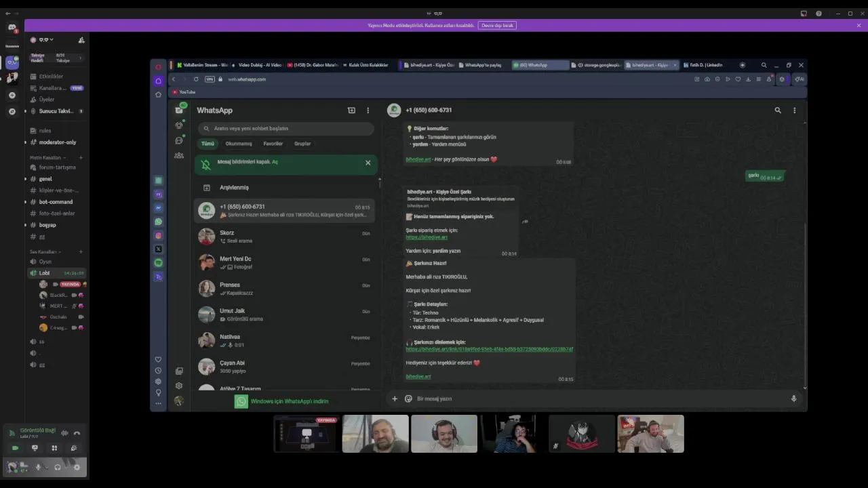Viewport: 868px width, 488px height.
Task: Open chat with Prenses
Action: 285,288
